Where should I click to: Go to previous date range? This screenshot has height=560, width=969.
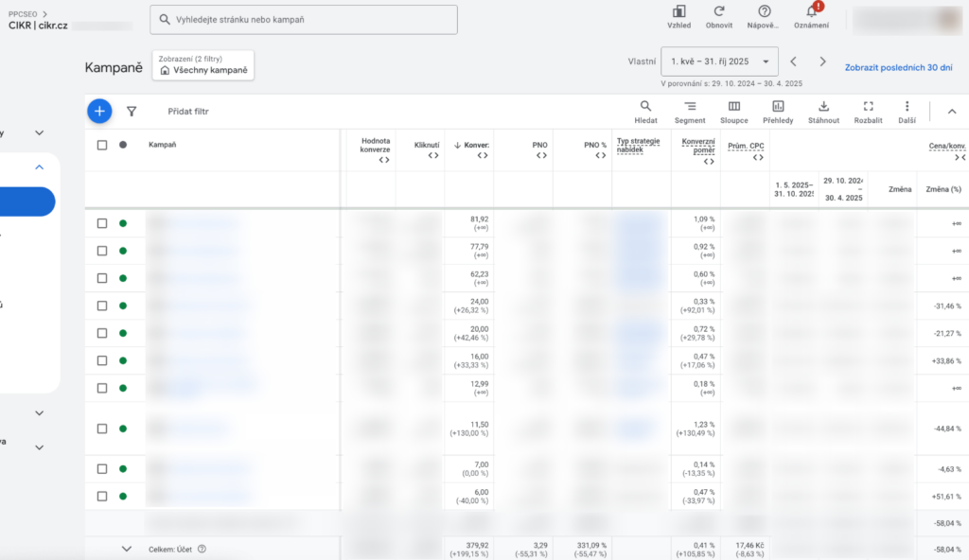pyautogui.click(x=794, y=61)
